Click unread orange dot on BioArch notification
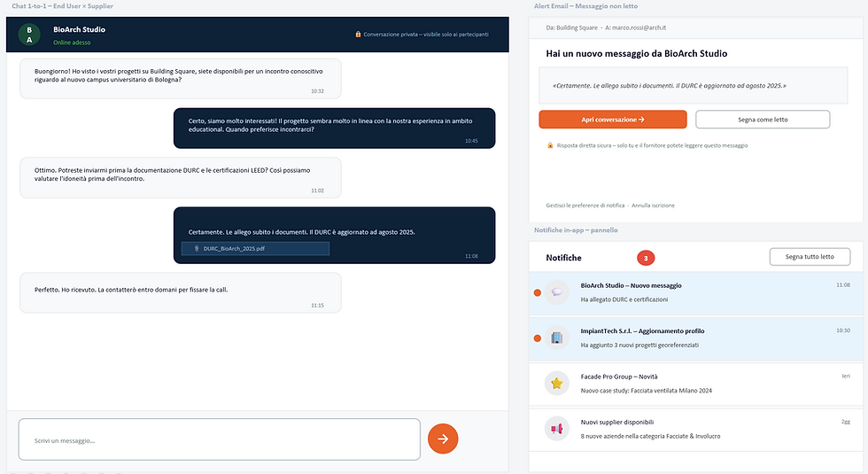 click(x=537, y=293)
